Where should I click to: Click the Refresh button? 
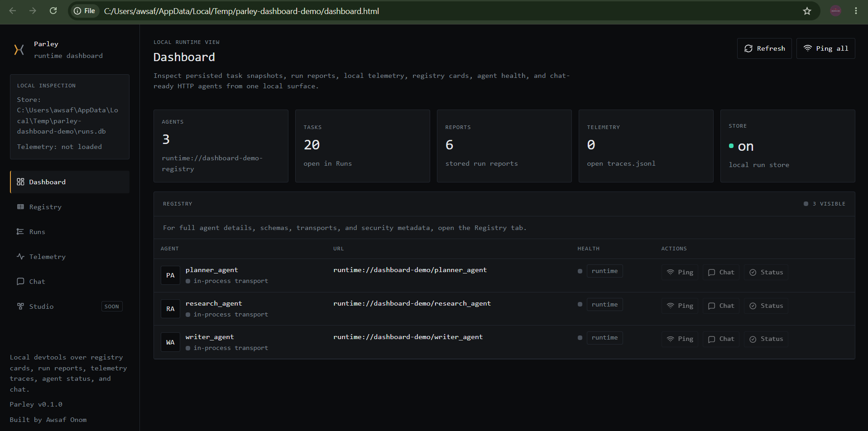pyautogui.click(x=764, y=48)
